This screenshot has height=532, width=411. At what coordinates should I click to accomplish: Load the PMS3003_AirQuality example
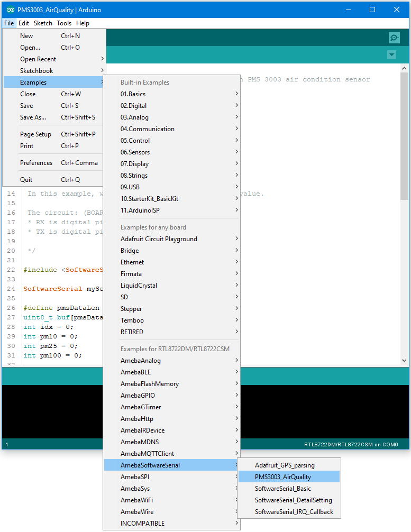click(x=289, y=477)
